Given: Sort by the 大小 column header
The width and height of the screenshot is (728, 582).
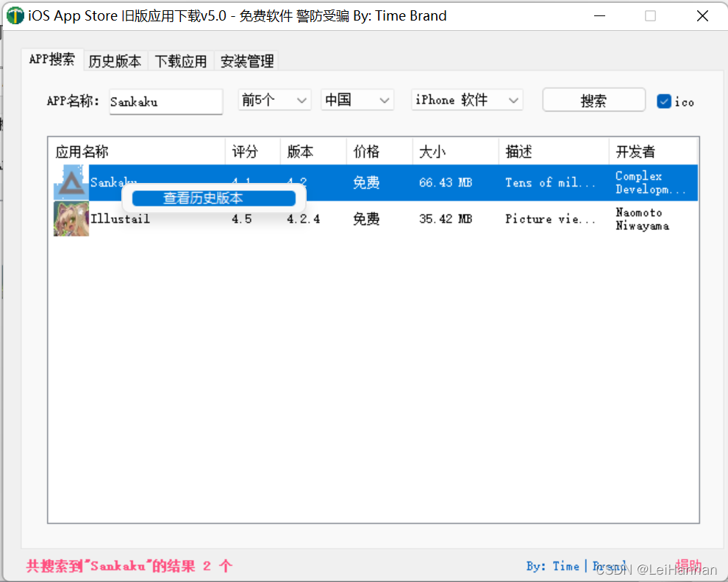Looking at the screenshot, I should pyautogui.click(x=455, y=151).
